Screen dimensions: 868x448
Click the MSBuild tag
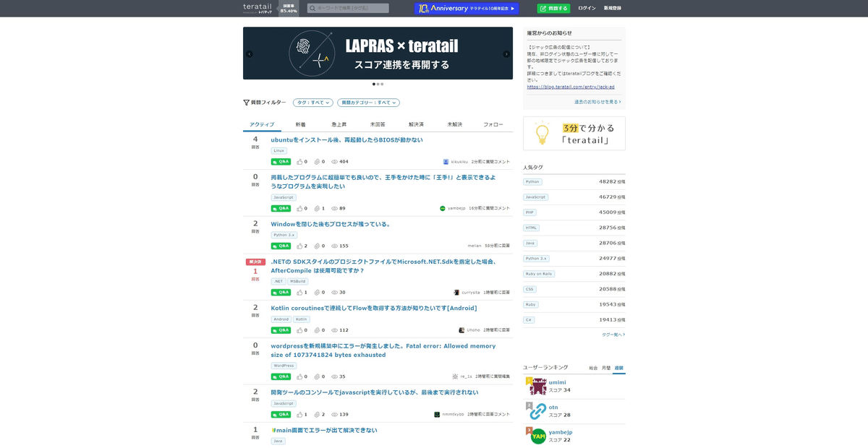pyautogui.click(x=298, y=282)
